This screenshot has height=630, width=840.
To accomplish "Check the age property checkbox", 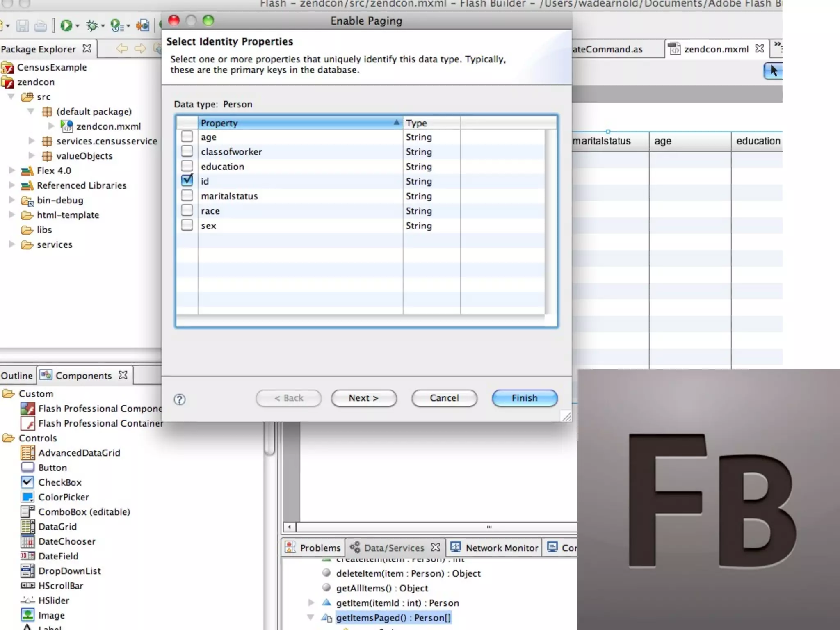I will [x=187, y=137].
